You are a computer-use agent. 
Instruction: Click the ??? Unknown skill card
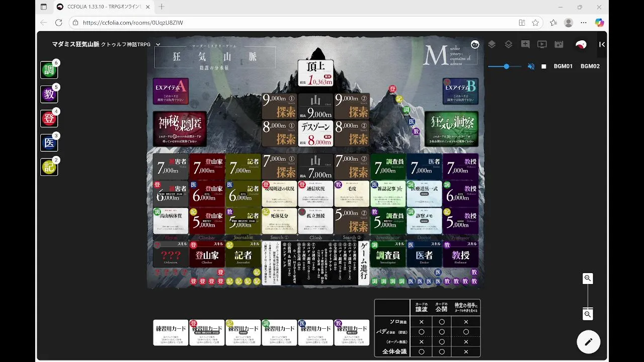point(171,254)
